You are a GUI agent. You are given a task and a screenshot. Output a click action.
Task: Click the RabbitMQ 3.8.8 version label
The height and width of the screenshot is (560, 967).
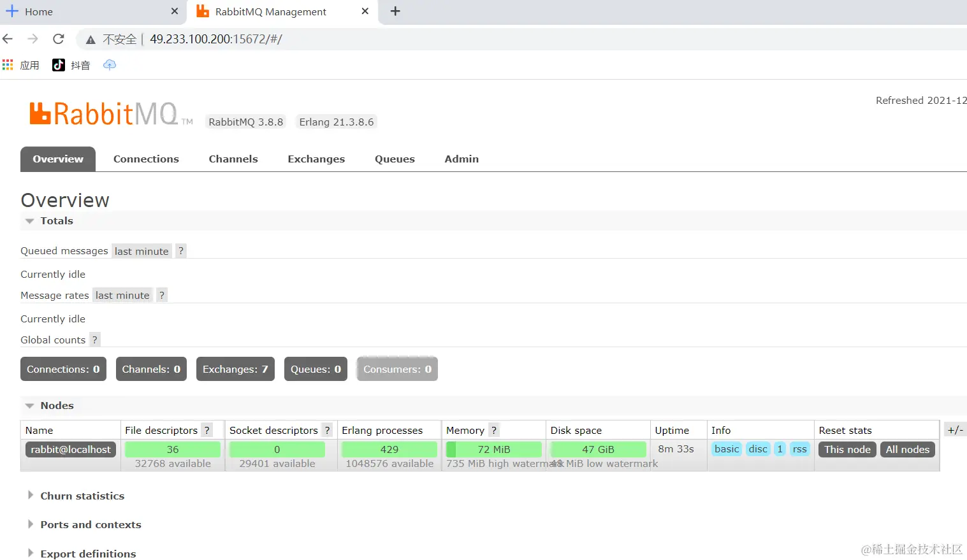click(245, 122)
